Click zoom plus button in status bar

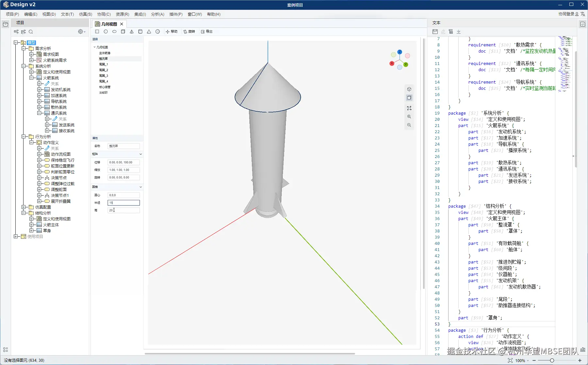pyautogui.click(x=580, y=360)
